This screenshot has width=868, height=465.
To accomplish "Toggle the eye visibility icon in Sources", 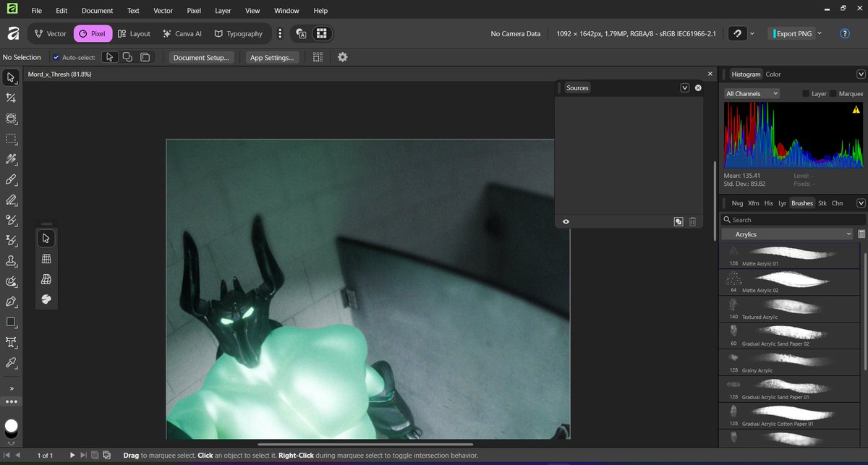I will click(566, 222).
